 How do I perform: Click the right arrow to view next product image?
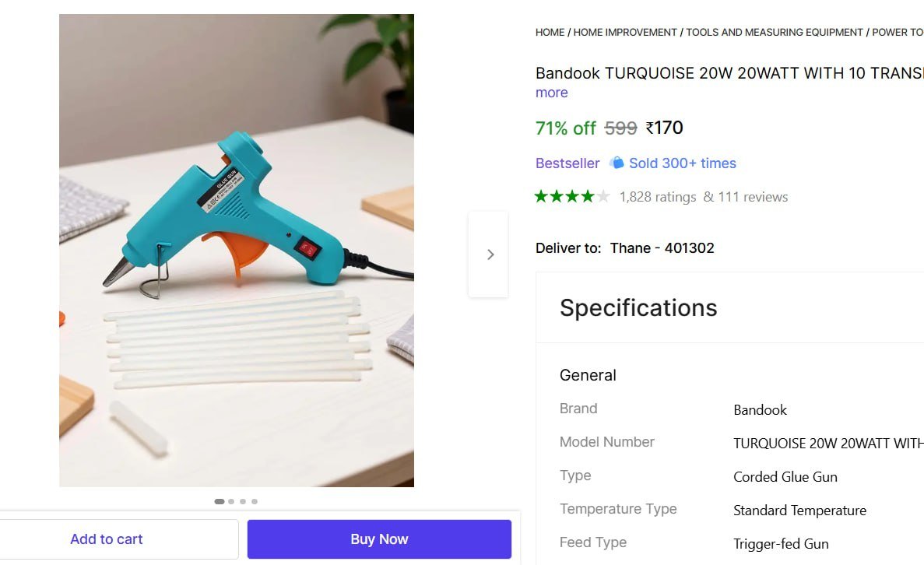click(x=490, y=254)
